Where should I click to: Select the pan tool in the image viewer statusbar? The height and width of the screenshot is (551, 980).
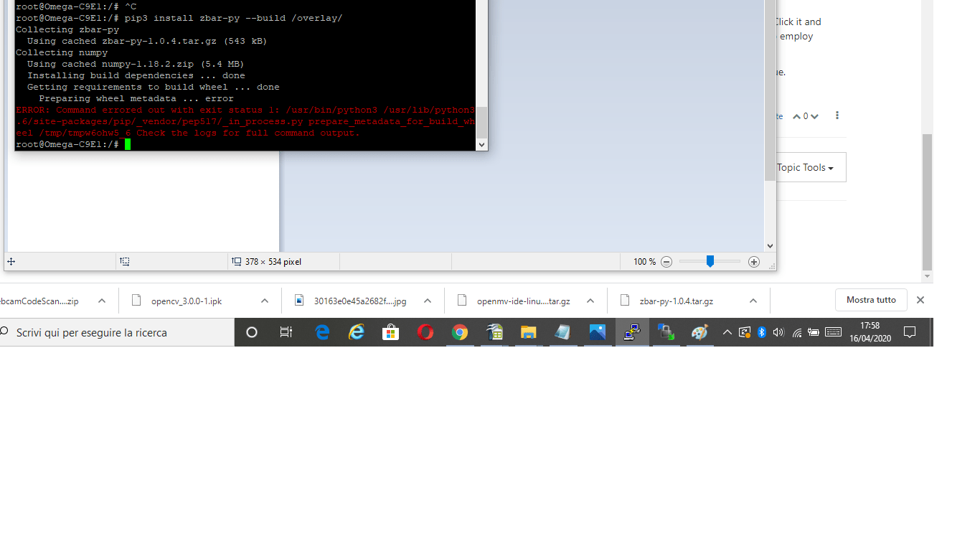11,261
